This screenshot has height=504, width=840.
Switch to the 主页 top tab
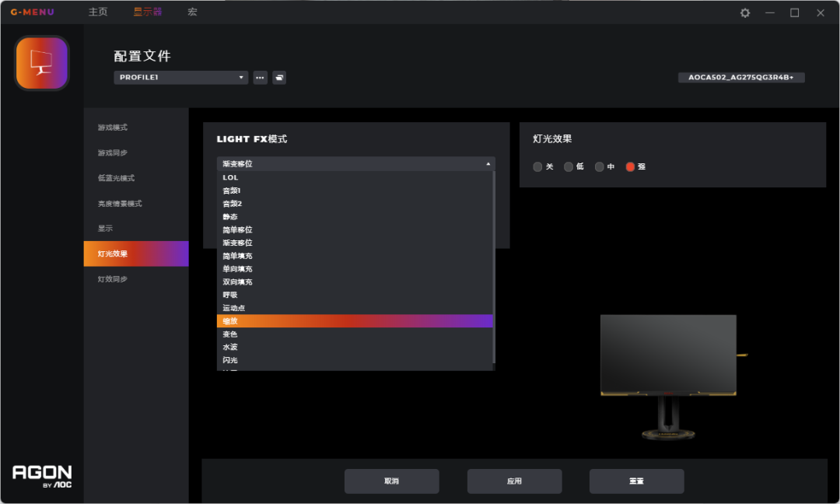(x=98, y=12)
